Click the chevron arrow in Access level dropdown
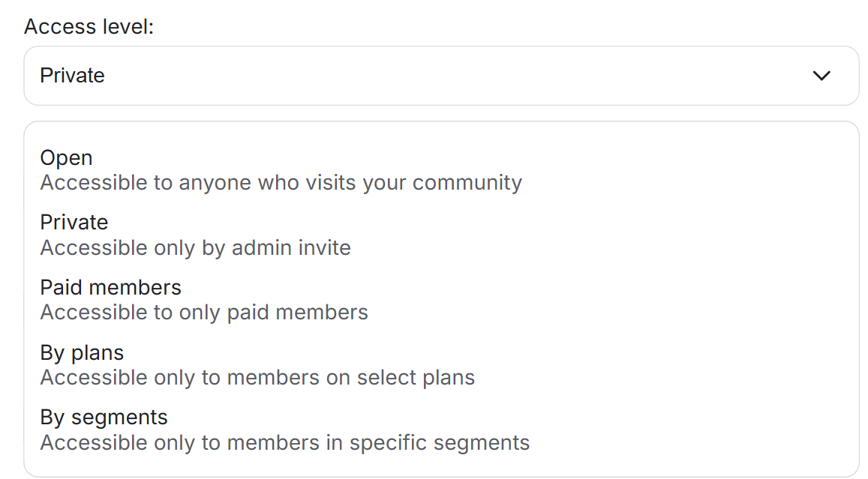Screen dimensions: 868x479 pyautogui.click(x=821, y=76)
